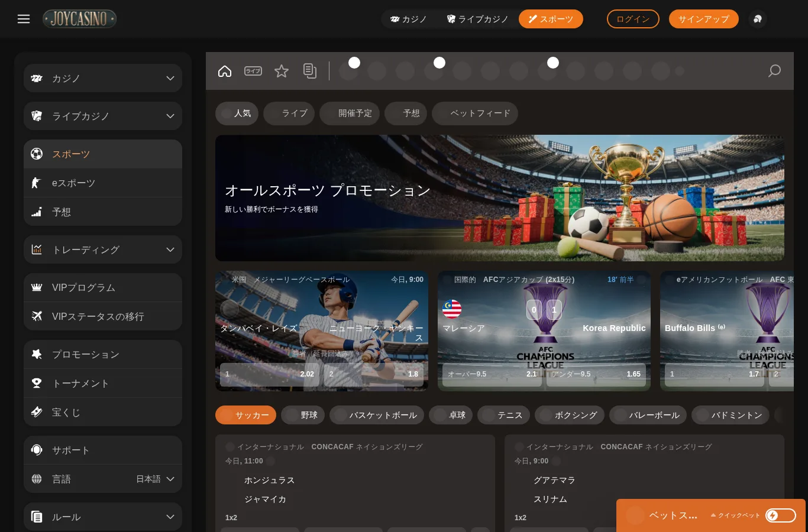Select the バスケットボール sport filter
Viewport: 808px width, 532px height.
point(377,415)
